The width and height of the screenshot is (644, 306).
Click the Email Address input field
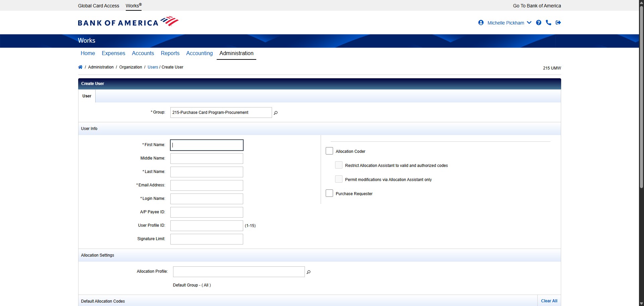206,185
